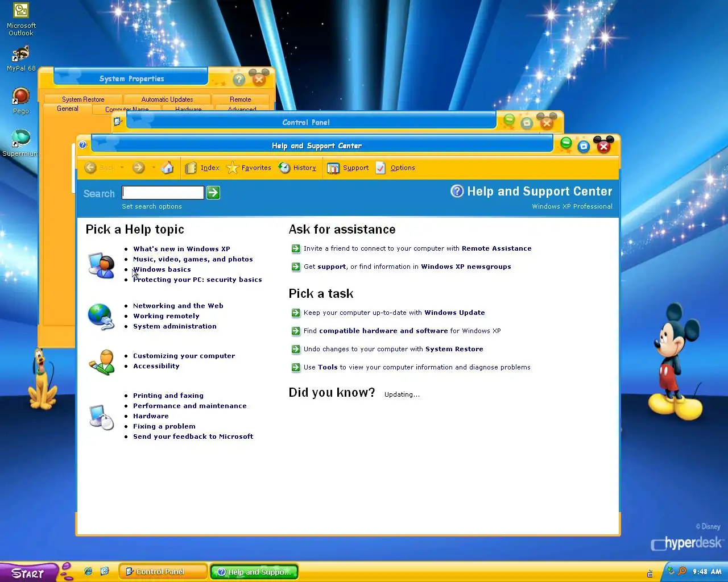Click arrow icon beside Get support line

[x=296, y=267]
